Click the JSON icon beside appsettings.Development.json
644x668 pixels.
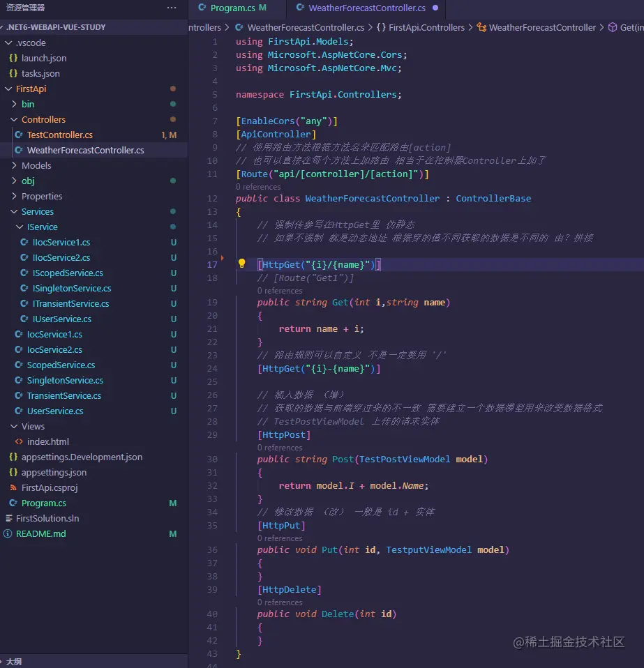click(13, 457)
